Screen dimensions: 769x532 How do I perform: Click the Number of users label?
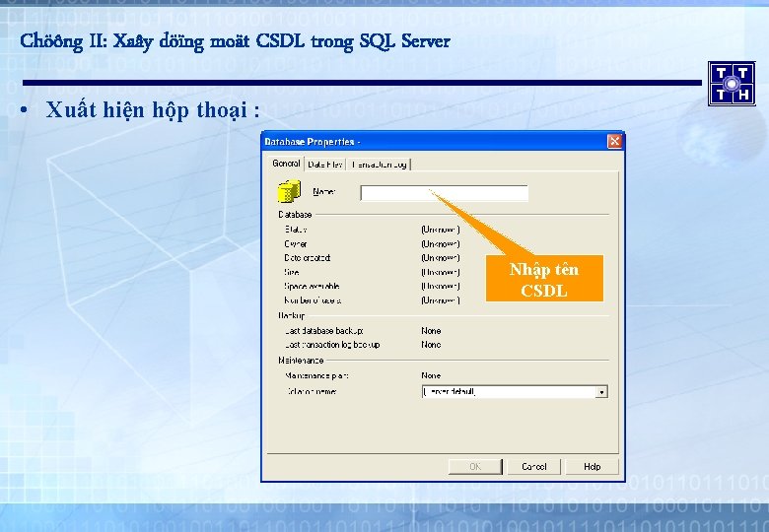(313, 300)
